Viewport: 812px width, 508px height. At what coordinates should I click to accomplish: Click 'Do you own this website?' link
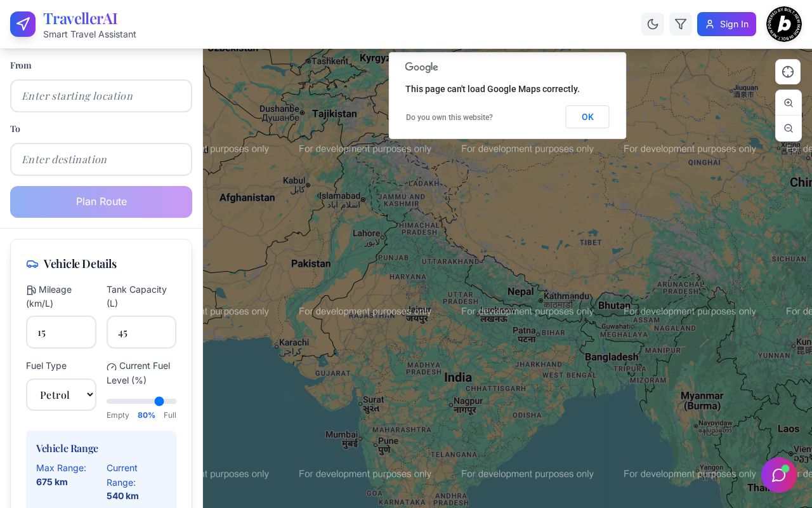pyautogui.click(x=449, y=117)
